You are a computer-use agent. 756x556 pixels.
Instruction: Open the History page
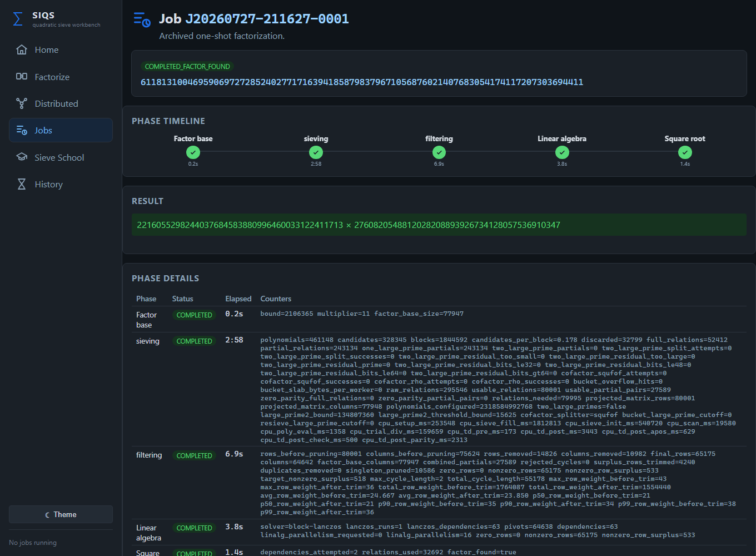coord(61,184)
